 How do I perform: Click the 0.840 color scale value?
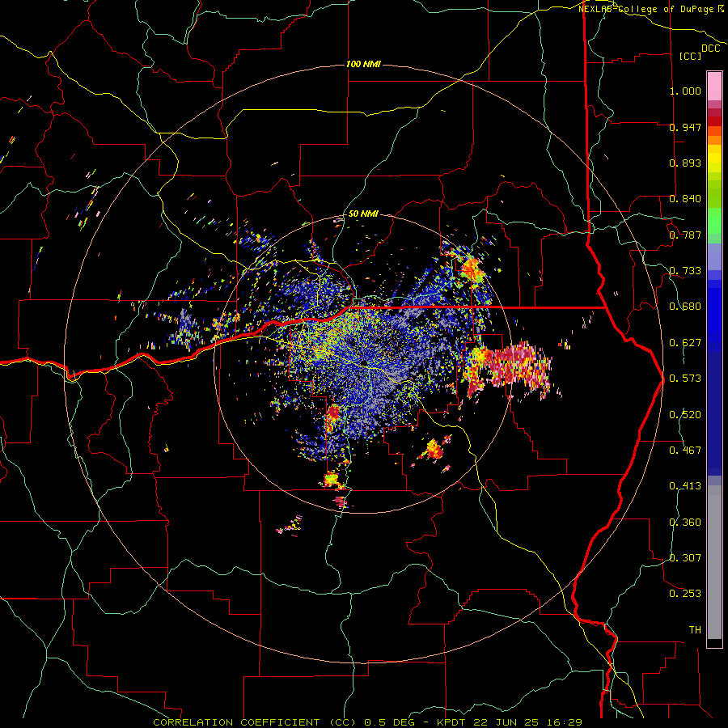click(685, 199)
